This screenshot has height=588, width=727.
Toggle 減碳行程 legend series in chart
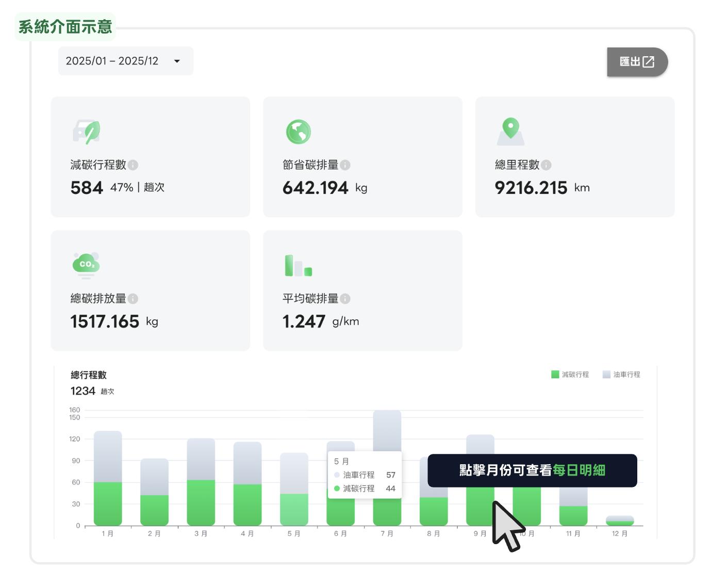(570, 374)
